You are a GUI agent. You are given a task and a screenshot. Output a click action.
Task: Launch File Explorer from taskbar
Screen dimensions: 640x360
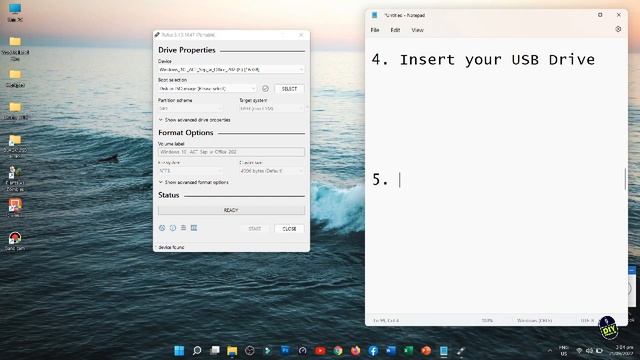[232, 351]
